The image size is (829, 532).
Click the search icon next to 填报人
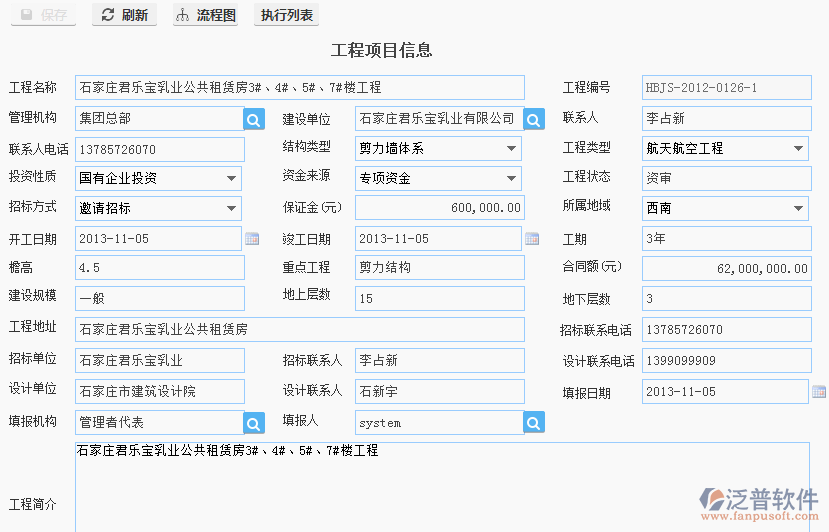[534, 423]
